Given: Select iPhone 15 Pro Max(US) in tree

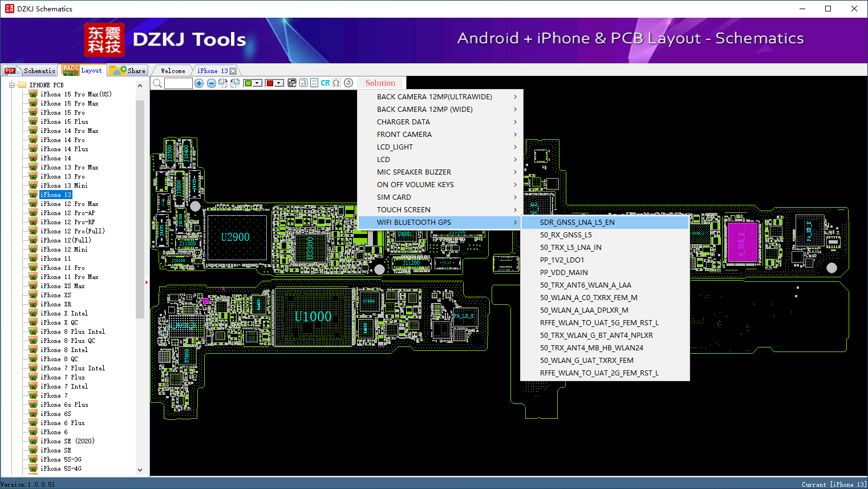Looking at the screenshot, I should tap(76, 94).
